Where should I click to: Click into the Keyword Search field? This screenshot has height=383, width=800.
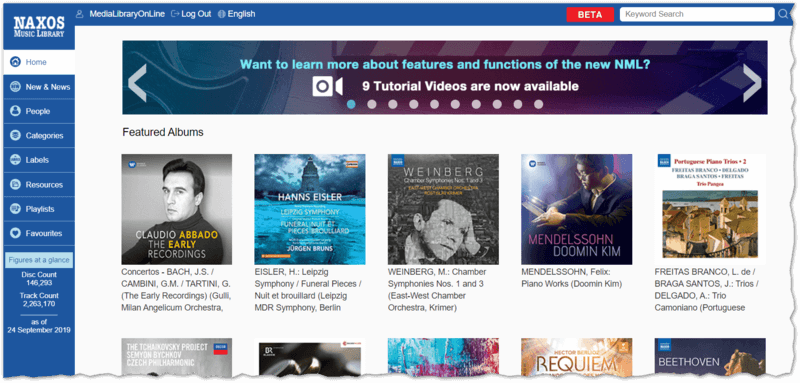pyautogui.click(x=697, y=14)
